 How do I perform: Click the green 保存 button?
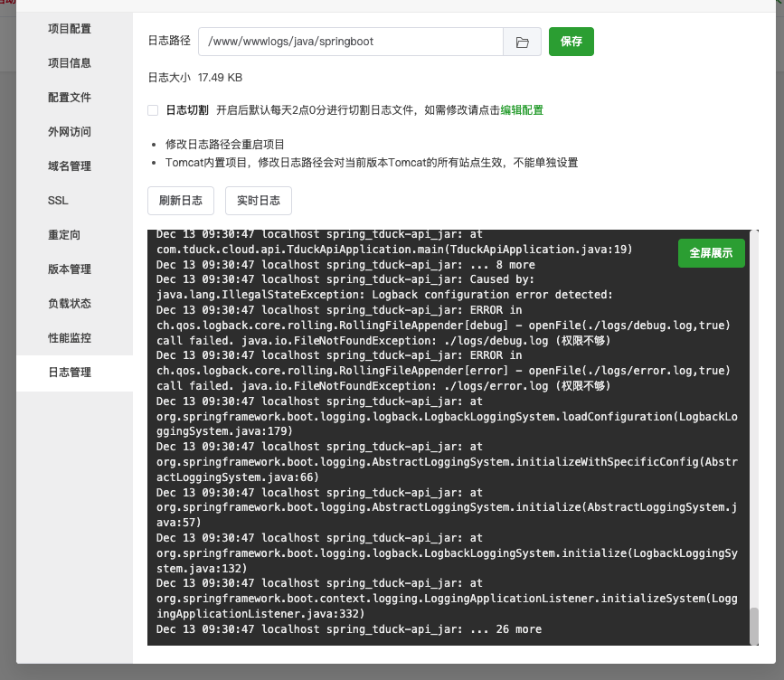[571, 42]
